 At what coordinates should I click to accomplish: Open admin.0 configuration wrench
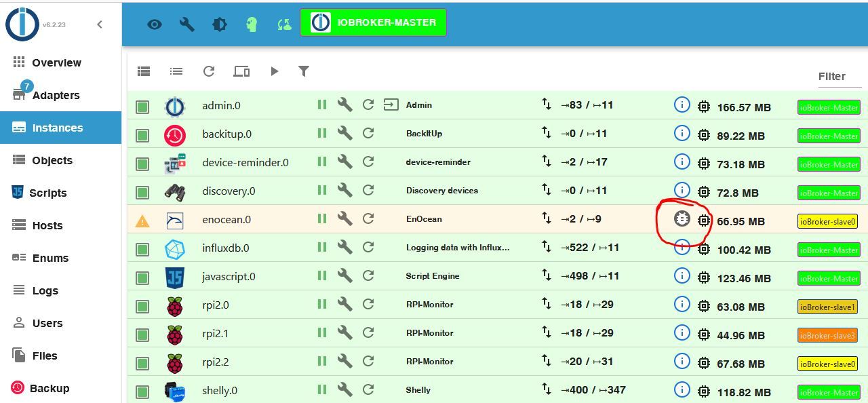point(345,104)
